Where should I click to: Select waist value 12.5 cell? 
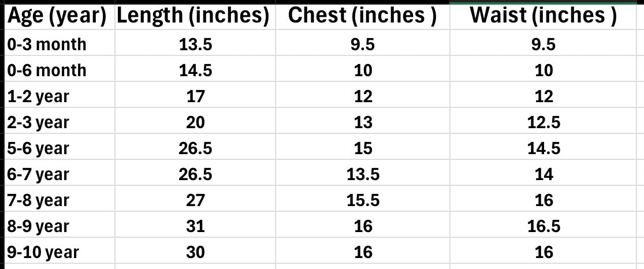click(x=544, y=121)
